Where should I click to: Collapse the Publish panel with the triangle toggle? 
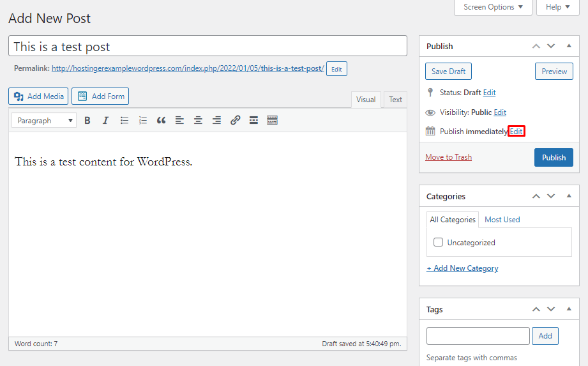pos(569,46)
